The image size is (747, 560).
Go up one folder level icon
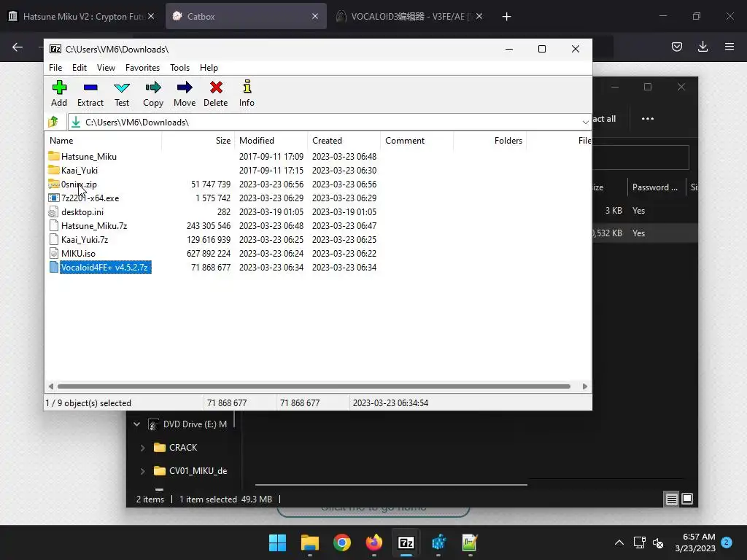[53, 122]
